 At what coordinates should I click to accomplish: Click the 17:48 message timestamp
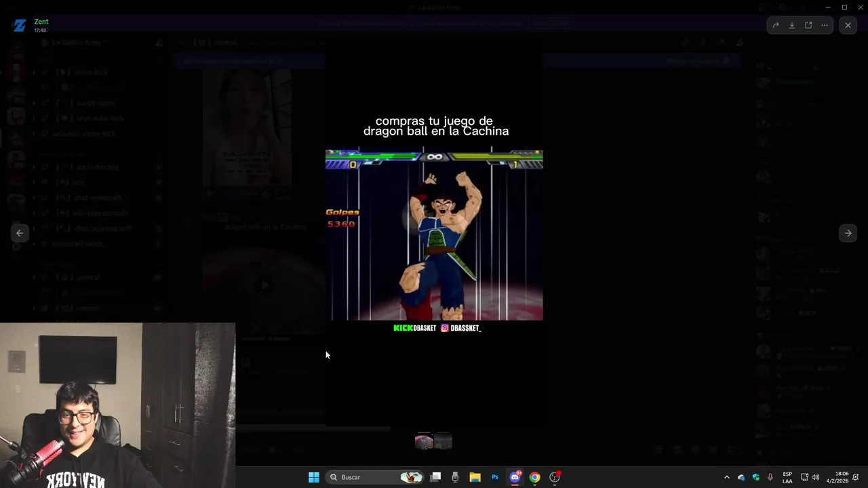click(40, 30)
